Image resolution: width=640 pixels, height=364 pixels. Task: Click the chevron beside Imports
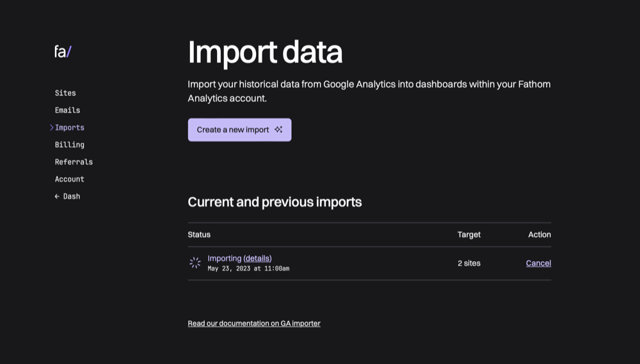[x=52, y=127]
